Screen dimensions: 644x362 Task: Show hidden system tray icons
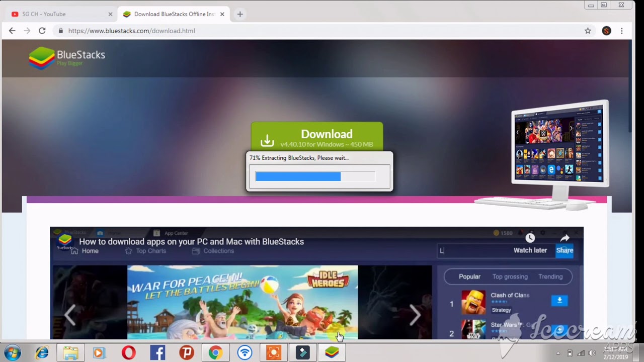click(558, 353)
